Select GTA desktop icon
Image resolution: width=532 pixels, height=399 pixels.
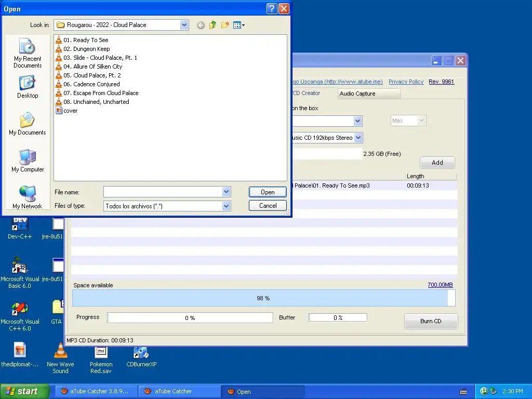(x=57, y=312)
